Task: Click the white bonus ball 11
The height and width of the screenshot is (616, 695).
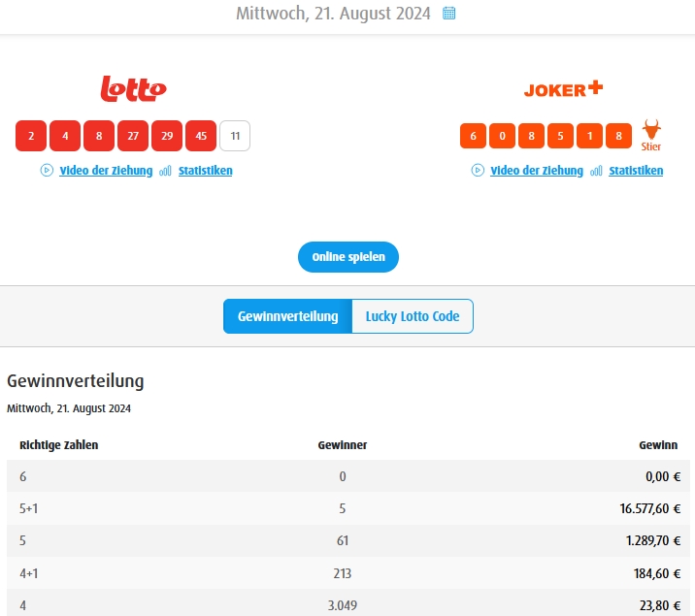Action: (235, 136)
